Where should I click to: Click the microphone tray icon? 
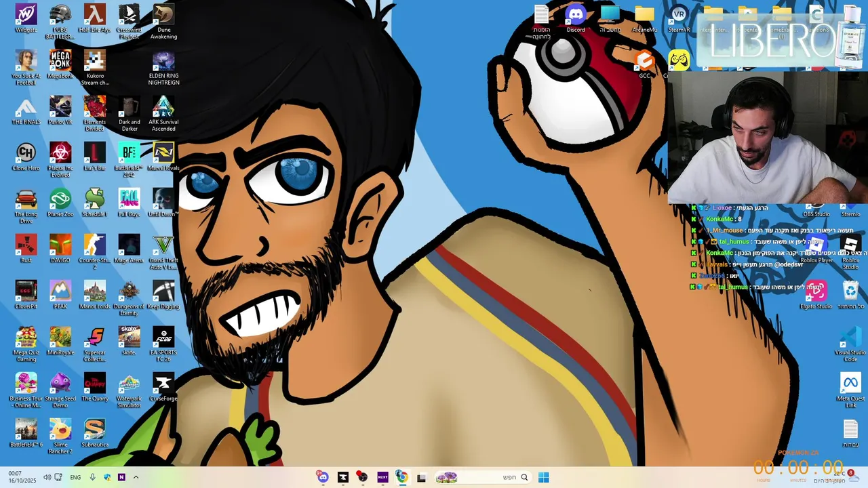(93, 477)
